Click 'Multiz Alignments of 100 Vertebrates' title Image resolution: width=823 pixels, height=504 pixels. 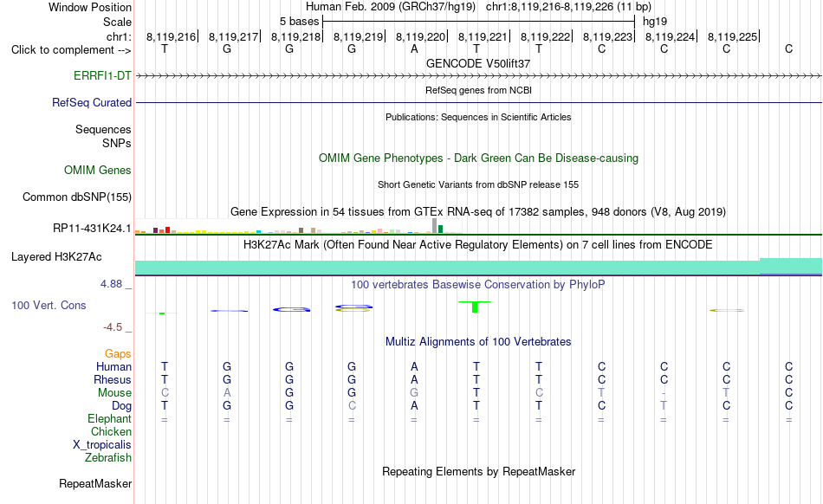(x=478, y=341)
